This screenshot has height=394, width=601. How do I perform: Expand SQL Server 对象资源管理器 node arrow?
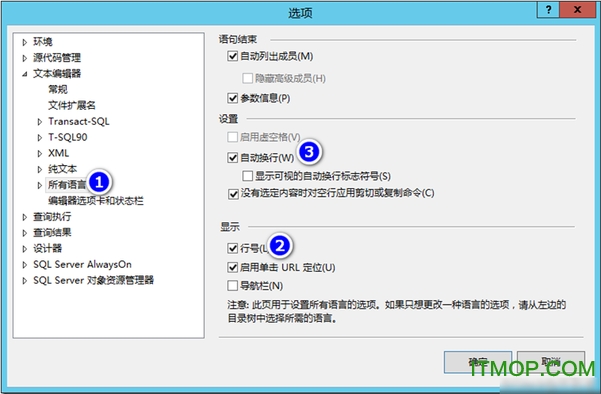[x=25, y=281]
